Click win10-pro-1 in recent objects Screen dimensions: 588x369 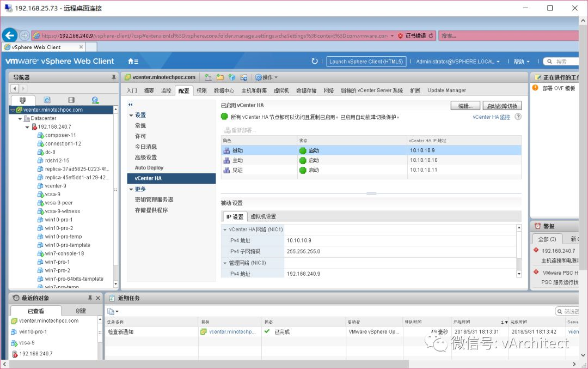(x=33, y=332)
